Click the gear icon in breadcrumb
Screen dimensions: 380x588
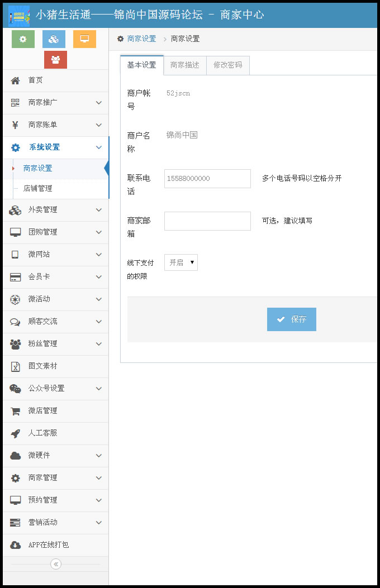(x=120, y=39)
